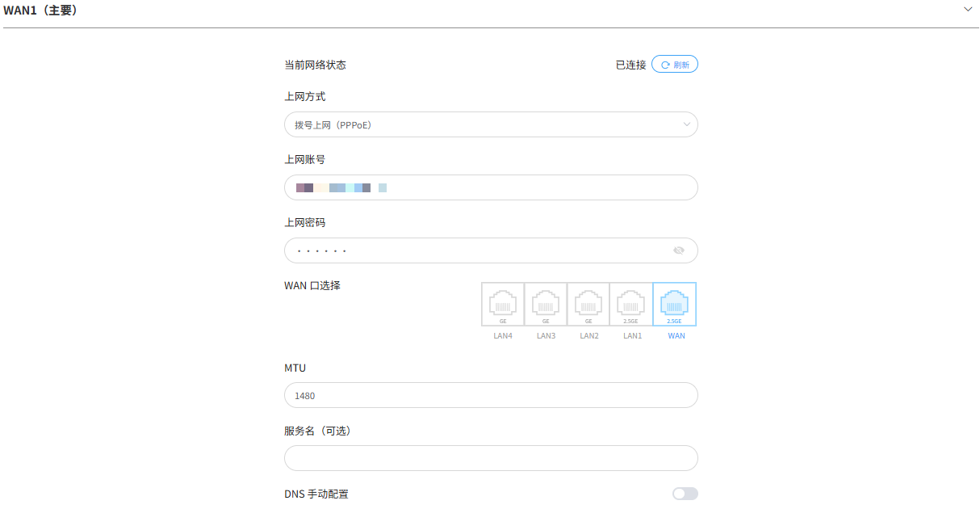
Task: Select the 2.5GE LAN1 port icon
Action: (x=632, y=305)
